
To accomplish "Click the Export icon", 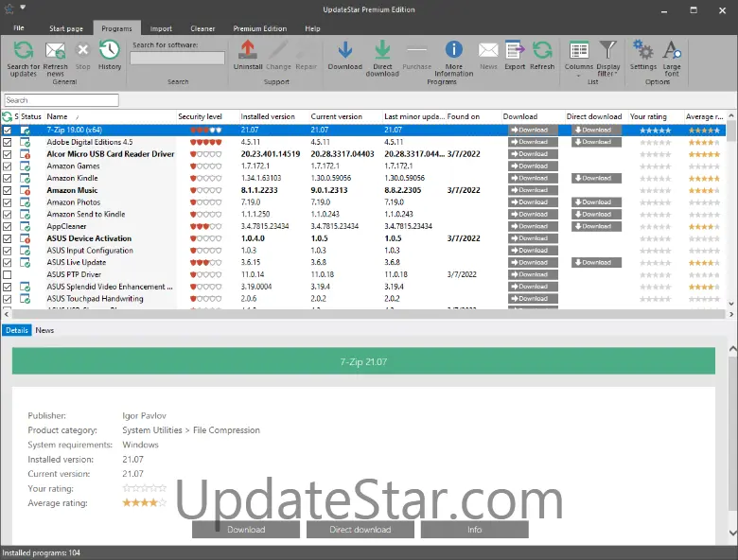I will pyautogui.click(x=515, y=50).
